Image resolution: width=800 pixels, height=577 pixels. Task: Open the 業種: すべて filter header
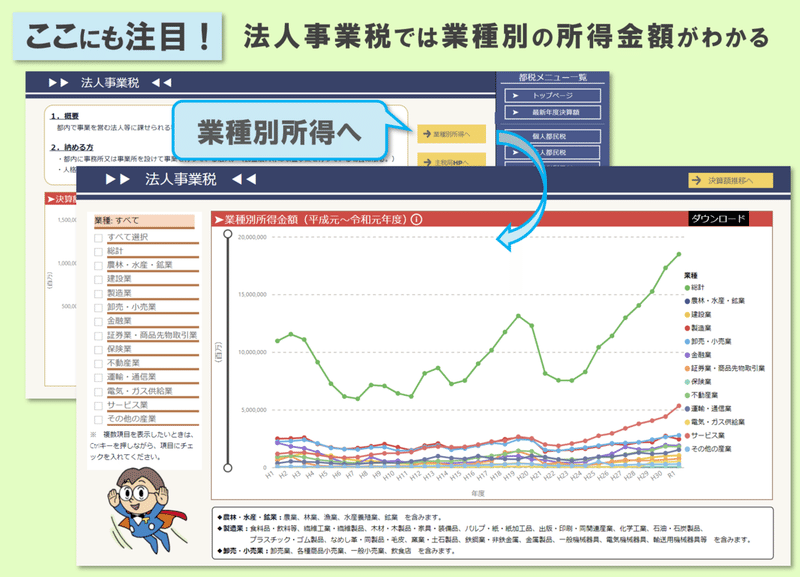pyautogui.click(x=144, y=221)
